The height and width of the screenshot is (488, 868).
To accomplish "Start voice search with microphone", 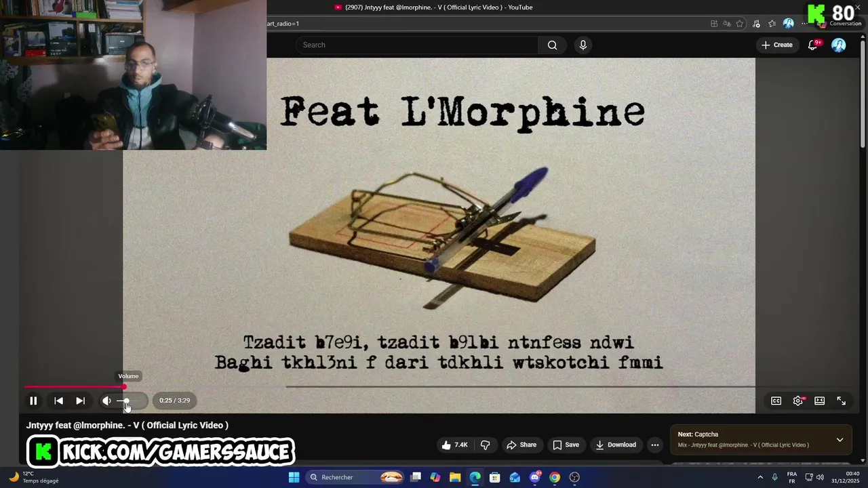I will click(583, 45).
